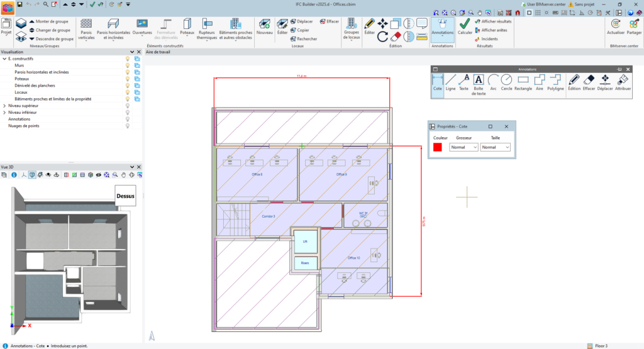Image resolution: width=644 pixels, height=349 pixels.
Task: Open the Taille dropdown
Action: (495, 147)
